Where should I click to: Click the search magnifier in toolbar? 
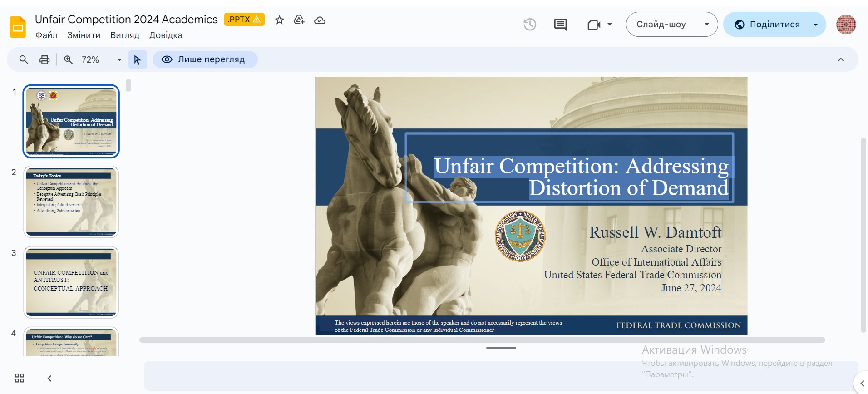click(24, 59)
